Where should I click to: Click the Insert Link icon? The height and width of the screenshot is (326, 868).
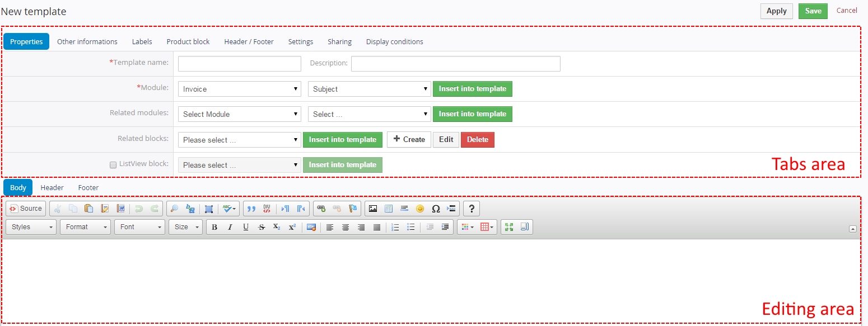point(321,209)
